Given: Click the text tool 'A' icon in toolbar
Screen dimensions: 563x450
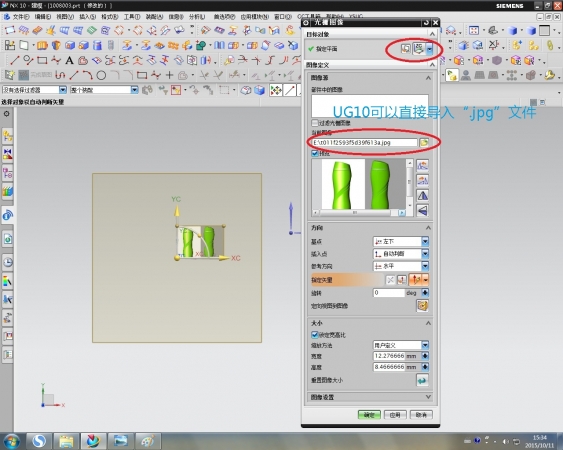Looking at the screenshot, I should pos(69,60).
